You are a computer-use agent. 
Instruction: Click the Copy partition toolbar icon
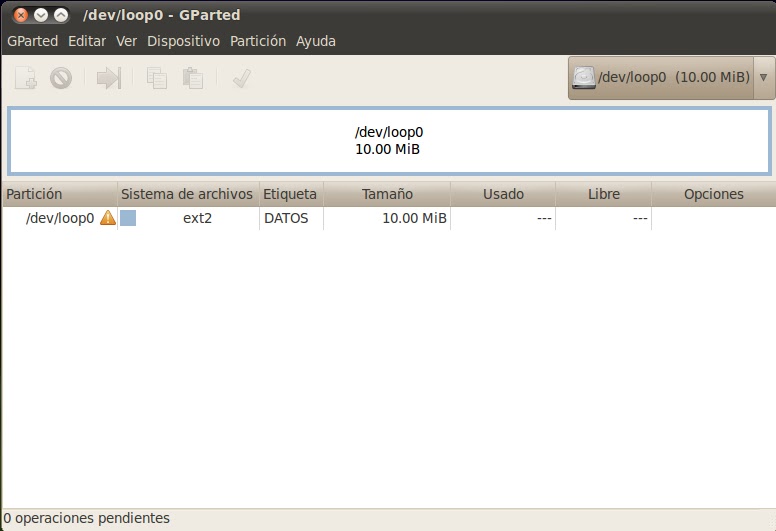tap(156, 78)
